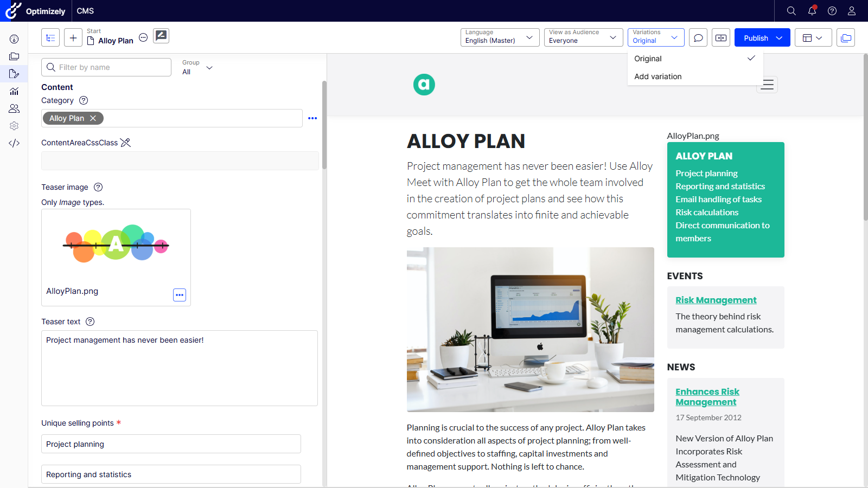Edit the Reporting and statistics field
Image resolution: width=868 pixels, height=488 pixels.
coord(171,474)
